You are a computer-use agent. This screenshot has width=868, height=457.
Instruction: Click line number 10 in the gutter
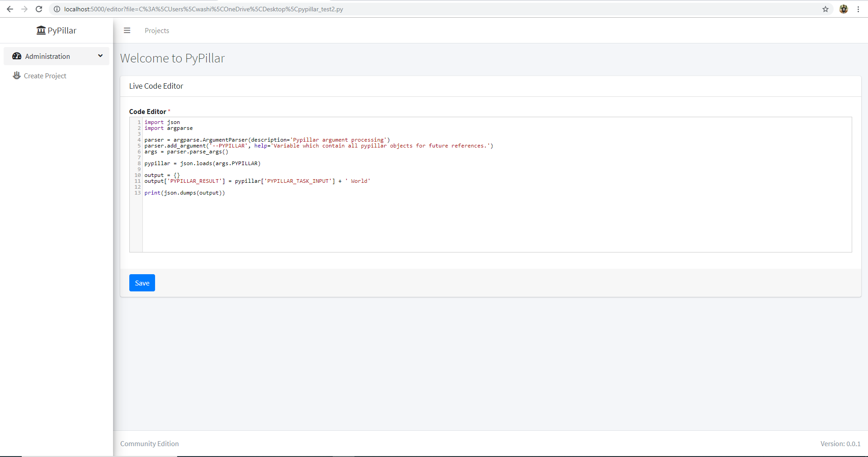(x=137, y=175)
